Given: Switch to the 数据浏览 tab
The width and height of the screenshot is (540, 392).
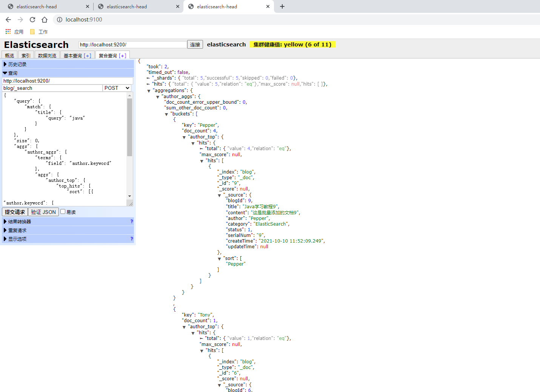Looking at the screenshot, I should (47, 55).
